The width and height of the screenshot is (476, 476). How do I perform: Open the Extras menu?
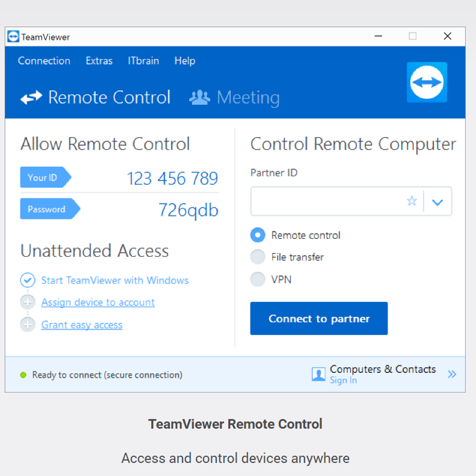point(99,61)
